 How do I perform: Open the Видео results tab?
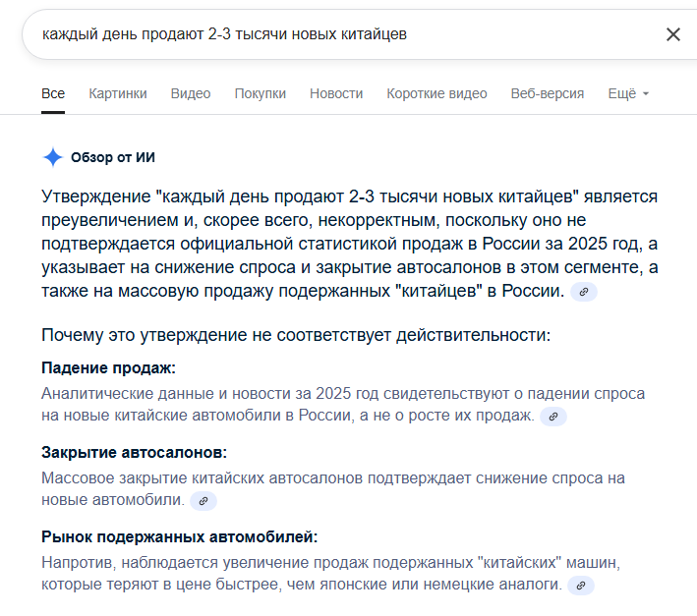(191, 93)
